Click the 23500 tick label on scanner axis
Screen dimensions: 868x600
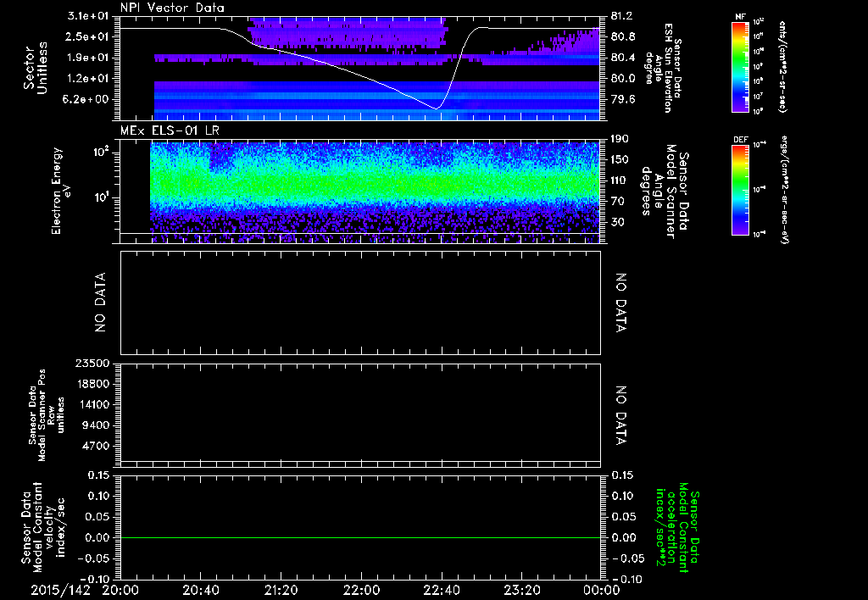tap(93, 364)
